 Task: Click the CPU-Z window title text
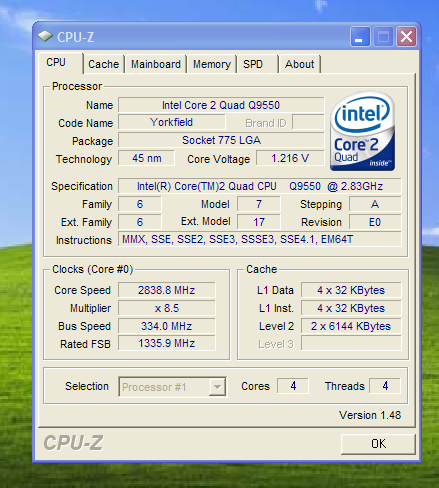[75, 37]
